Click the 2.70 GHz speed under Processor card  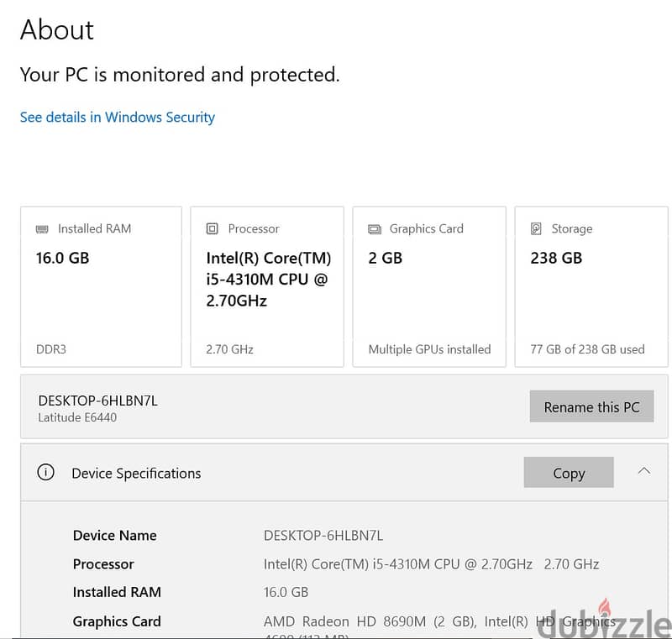pyautogui.click(x=229, y=349)
